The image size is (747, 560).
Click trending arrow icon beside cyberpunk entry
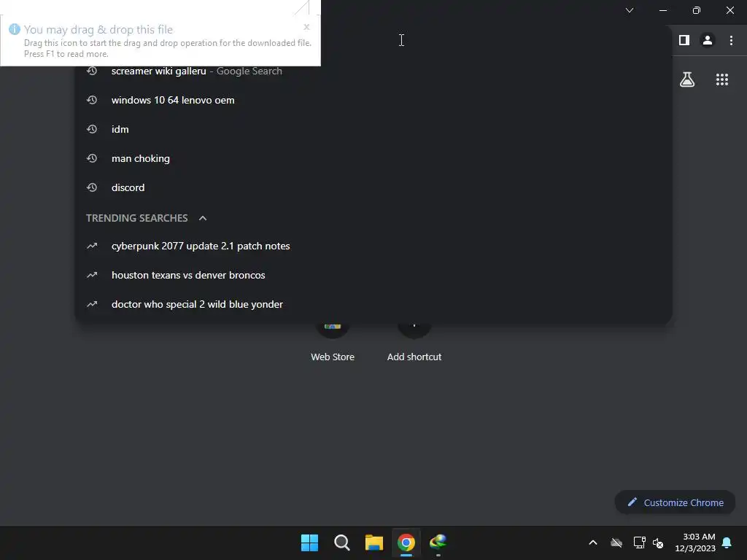click(92, 246)
